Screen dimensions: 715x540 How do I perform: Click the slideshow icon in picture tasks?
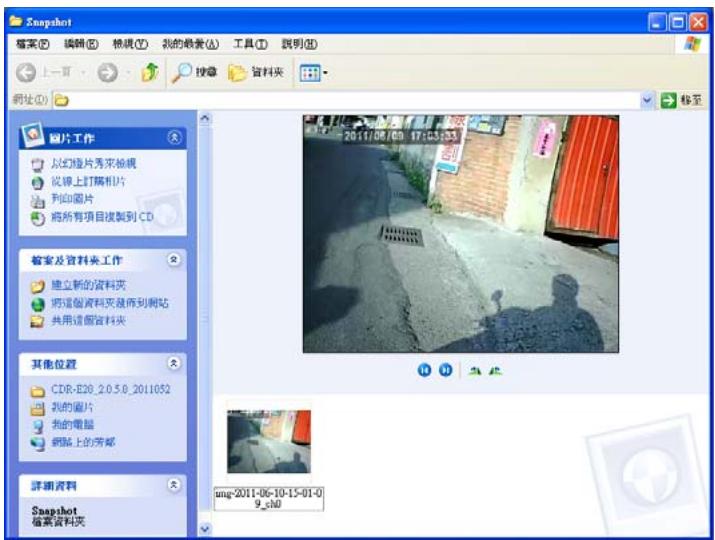37,164
